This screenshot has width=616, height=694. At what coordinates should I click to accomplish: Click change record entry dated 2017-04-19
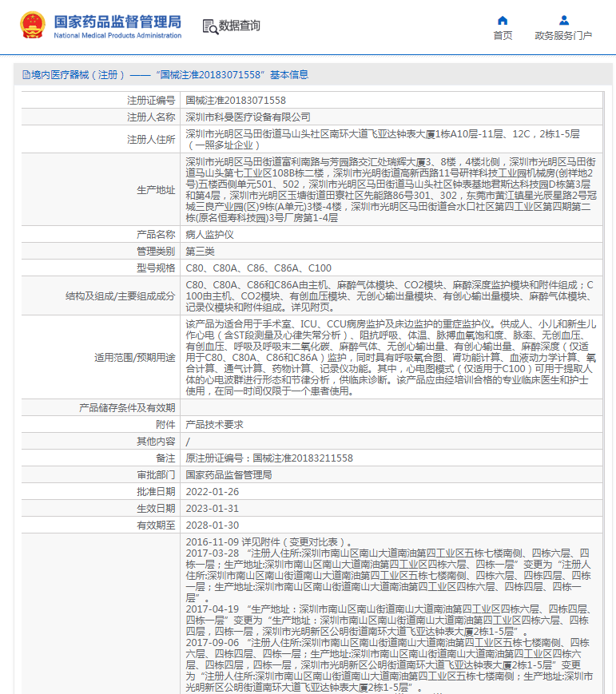pyautogui.click(x=389, y=620)
